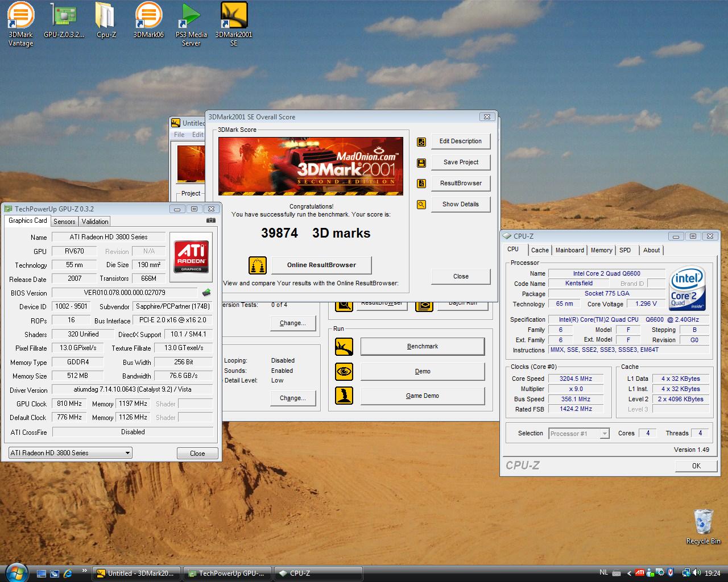728x582 pixels.
Task: Click the Save Project button
Action: pos(461,163)
